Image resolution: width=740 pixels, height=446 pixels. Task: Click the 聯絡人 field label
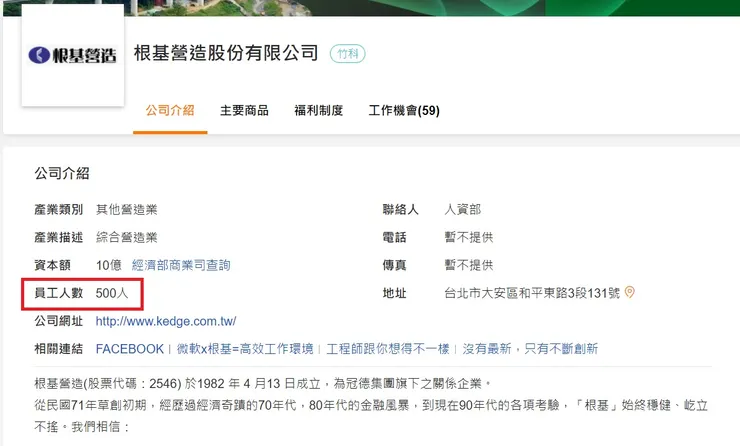401,210
